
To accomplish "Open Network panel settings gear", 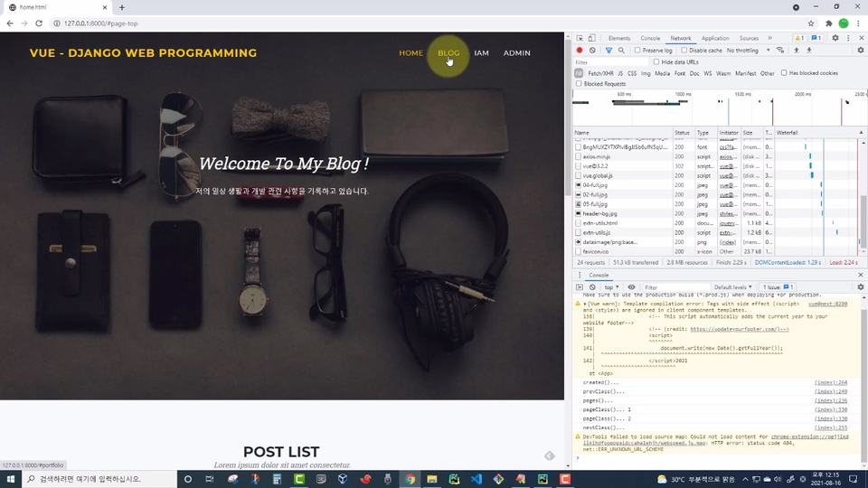I will pos(860,51).
